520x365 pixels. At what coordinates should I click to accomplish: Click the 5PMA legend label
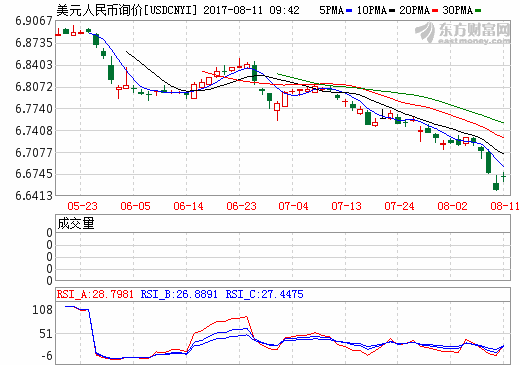pyautogui.click(x=331, y=10)
